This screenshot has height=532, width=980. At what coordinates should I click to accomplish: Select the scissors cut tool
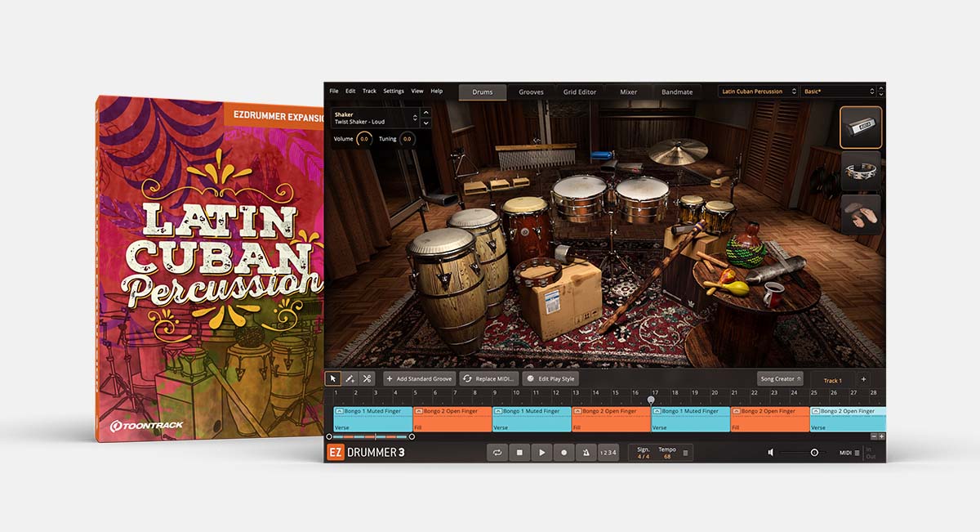365,378
